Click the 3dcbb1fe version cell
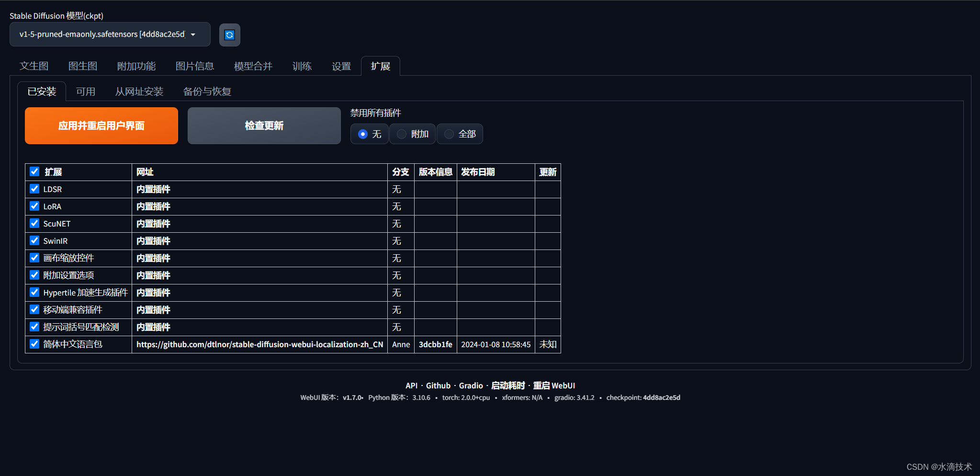 [x=435, y=344]
